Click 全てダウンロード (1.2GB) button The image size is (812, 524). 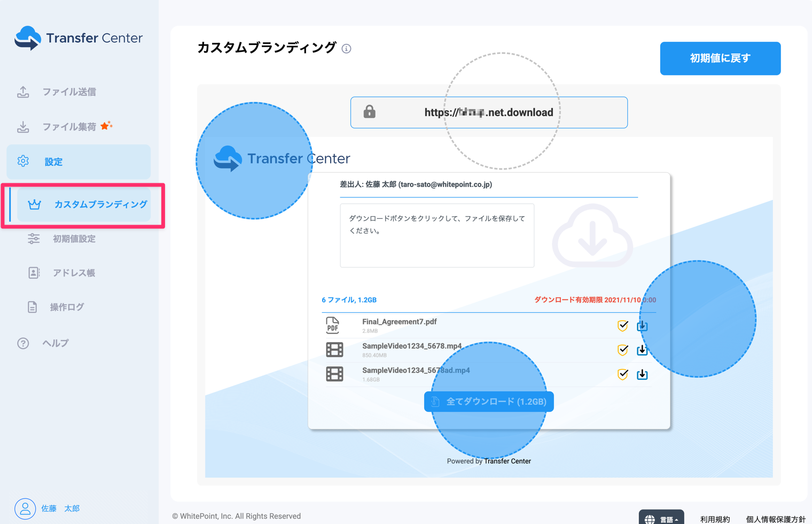[489, 402]
